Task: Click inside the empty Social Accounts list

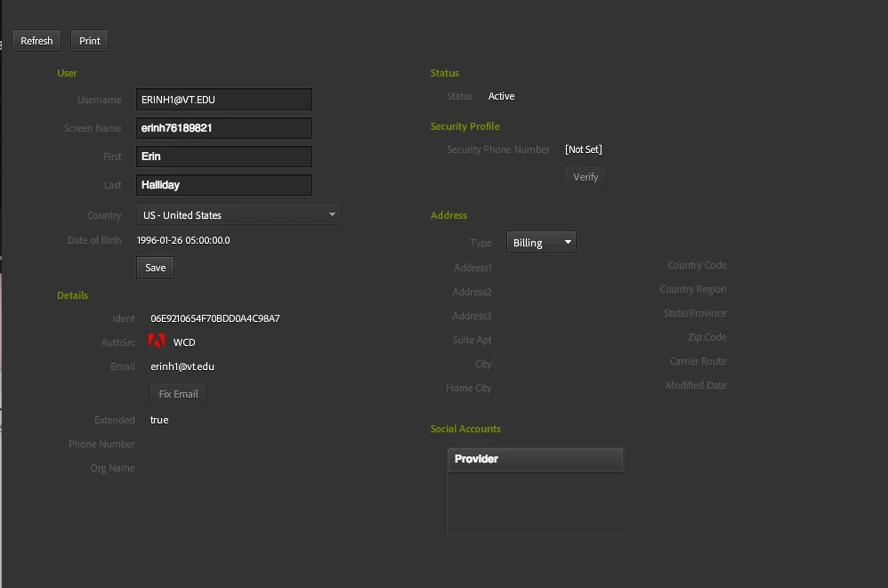Action: coord(534,501)
